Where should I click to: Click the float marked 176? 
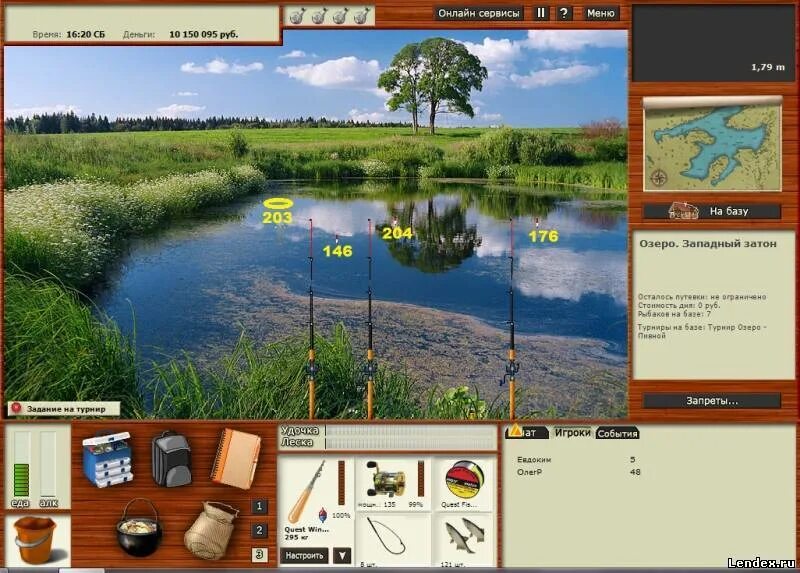click(537, 223)
